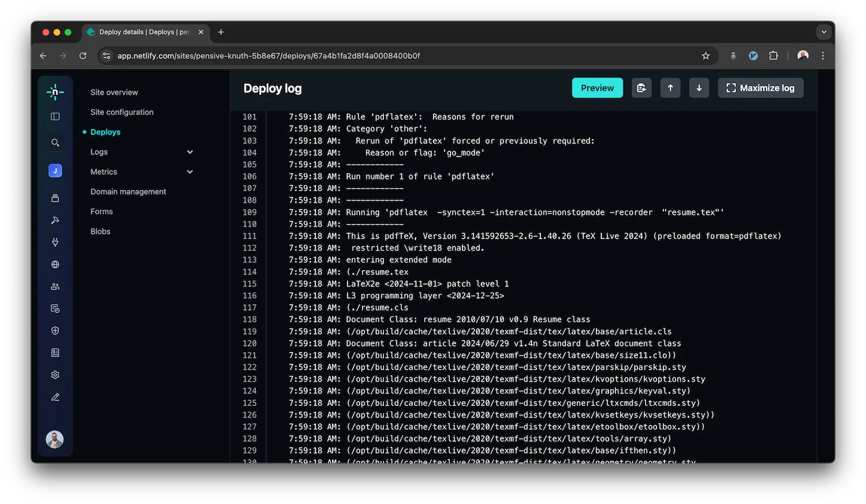Open Site configuration

[122, 112]
